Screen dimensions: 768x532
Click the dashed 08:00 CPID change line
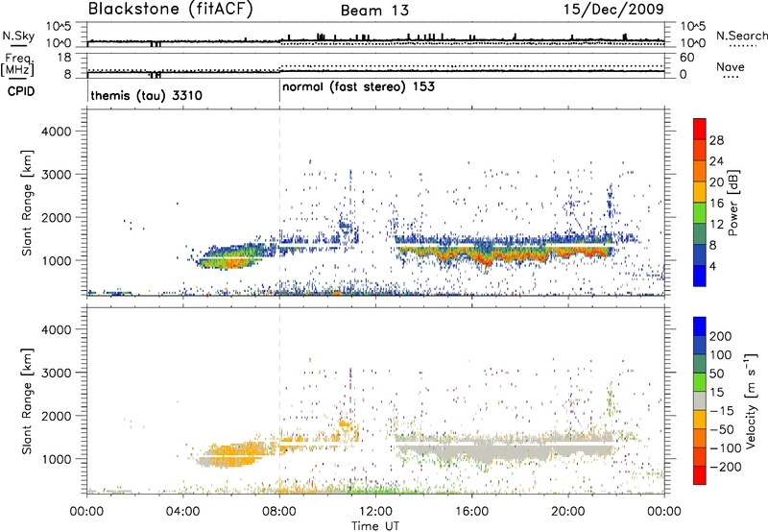click(x=279, y=203)
